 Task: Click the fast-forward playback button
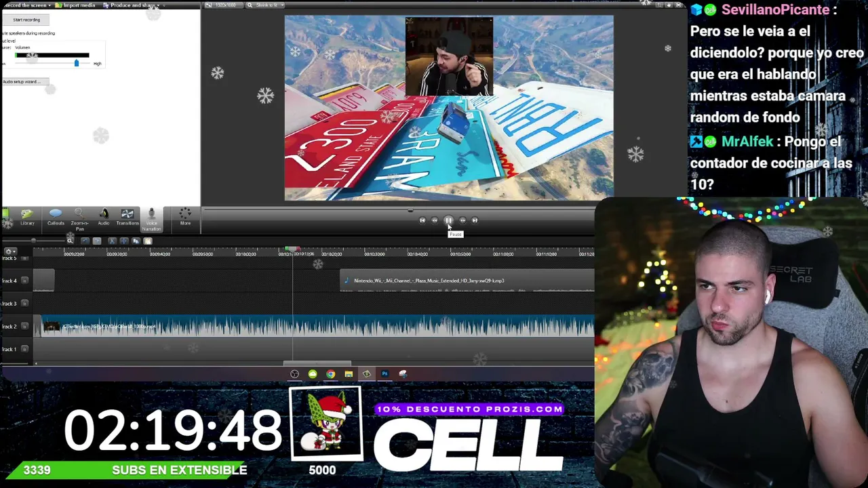point(462,220)
